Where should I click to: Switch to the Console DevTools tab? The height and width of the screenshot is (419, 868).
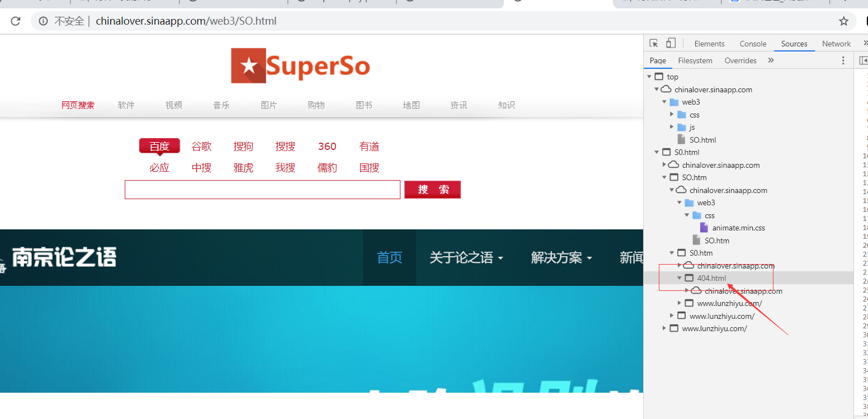click(x=753, y=44)
